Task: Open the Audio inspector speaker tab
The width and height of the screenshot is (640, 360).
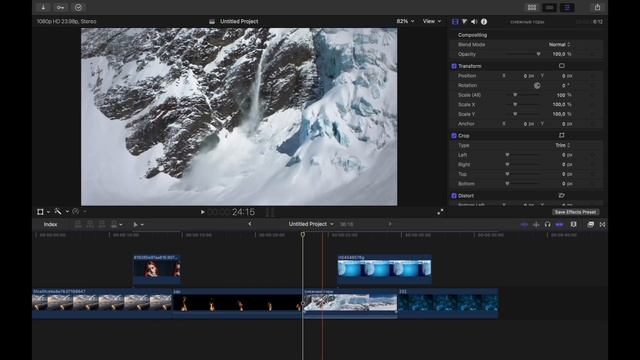Action: tap(474, 22)
